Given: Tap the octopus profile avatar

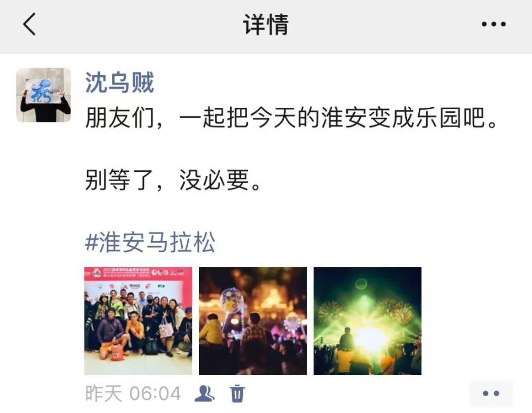Looking at the screenshot, I should click(x=43, y=95).
